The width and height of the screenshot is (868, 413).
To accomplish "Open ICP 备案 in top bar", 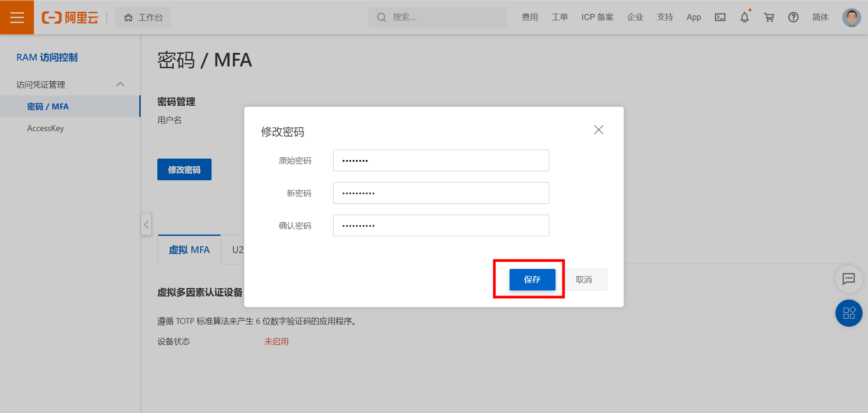I will [x=597, y=17].
